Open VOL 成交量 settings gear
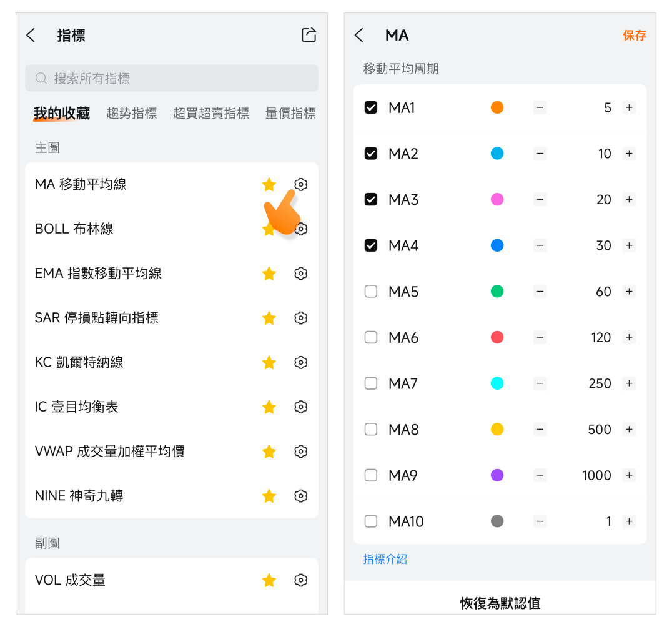 [301, 580]
